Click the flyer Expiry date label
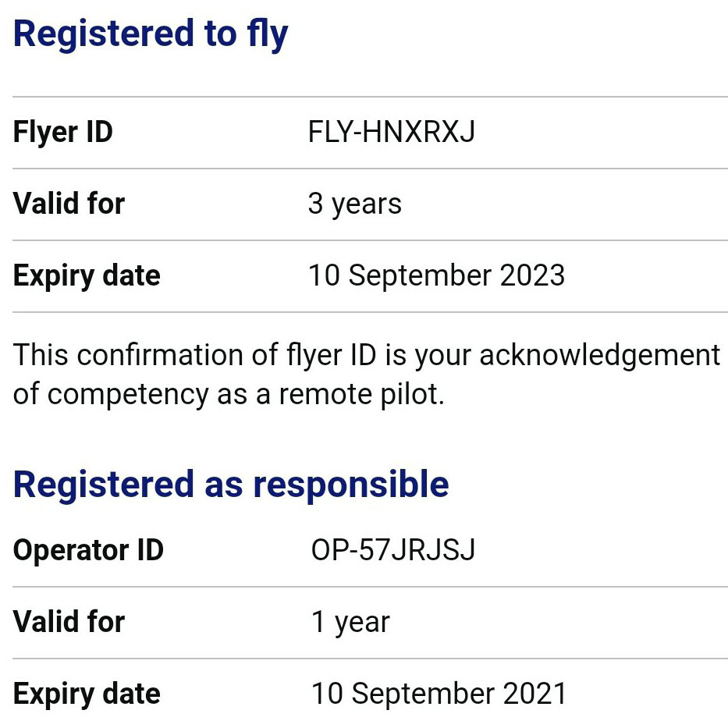This screenshot has height=728, width=728. click(x=87, y=275)
